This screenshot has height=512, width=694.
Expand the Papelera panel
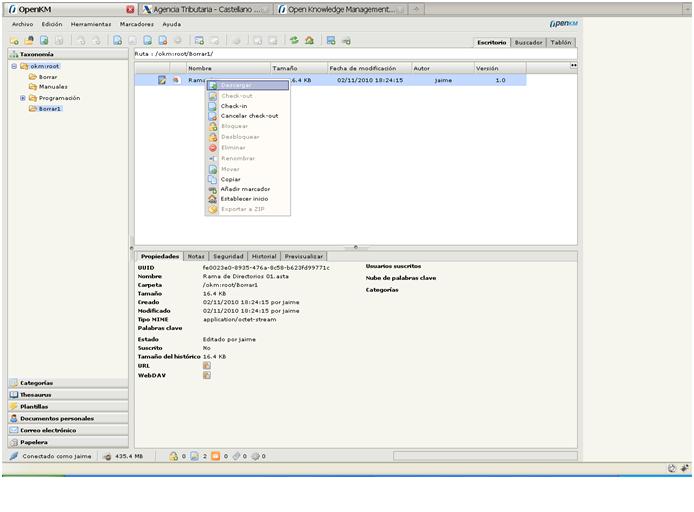click(68, 442)
